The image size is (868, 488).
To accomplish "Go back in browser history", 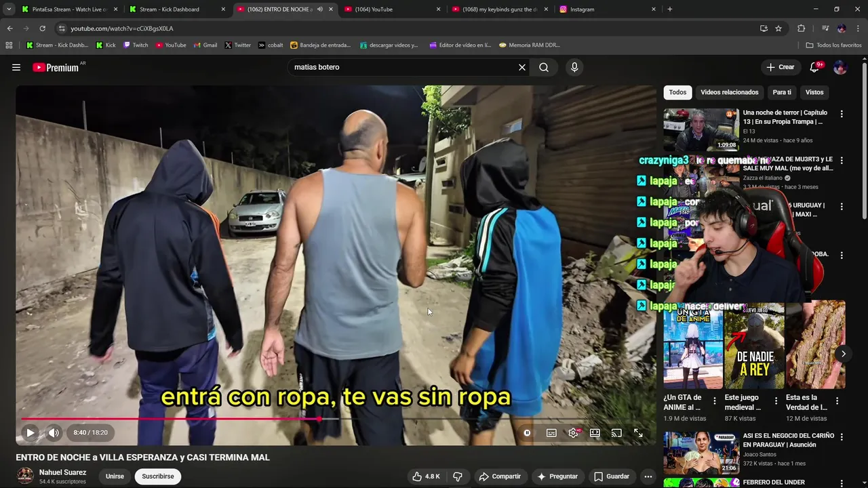I will coord(9,28).
